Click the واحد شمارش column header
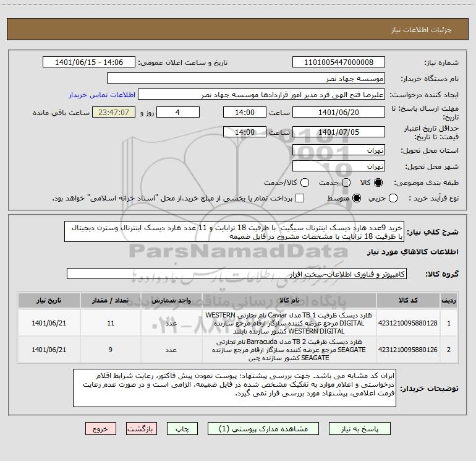This screenshot has height=461, width=476. pos(171,300)
